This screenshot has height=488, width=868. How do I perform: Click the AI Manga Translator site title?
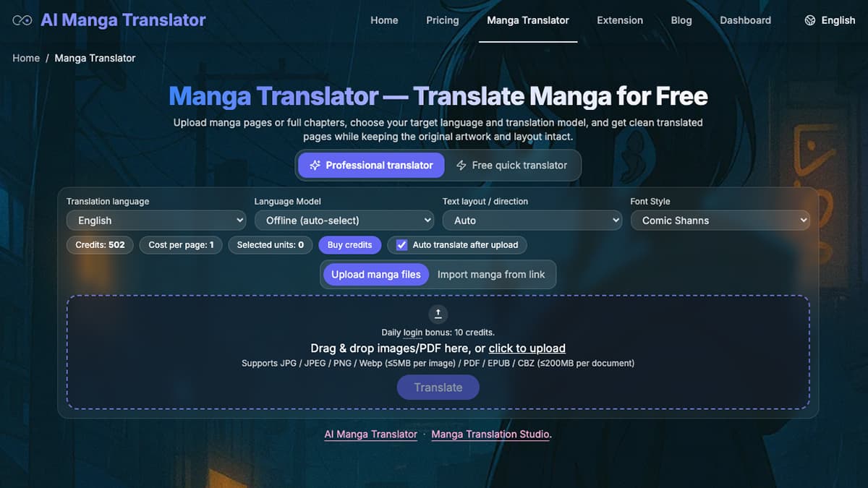(123, 20)
